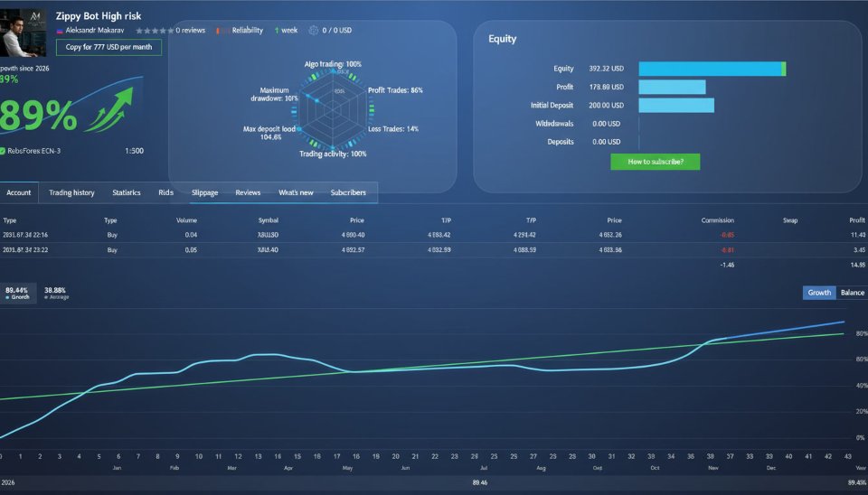Sort table by Profit column header

click(x=857, y=220)
